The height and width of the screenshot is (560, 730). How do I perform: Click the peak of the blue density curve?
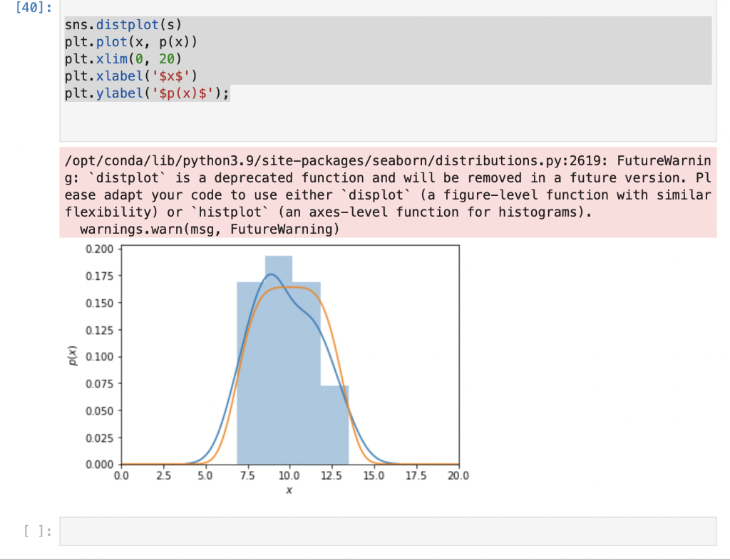point(272,274)
